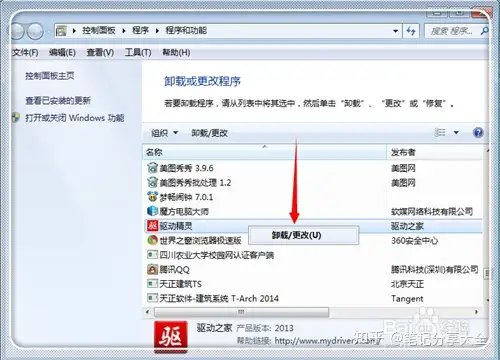Open the 工具(T) menu
500x360 pixels.
point(138,52)
